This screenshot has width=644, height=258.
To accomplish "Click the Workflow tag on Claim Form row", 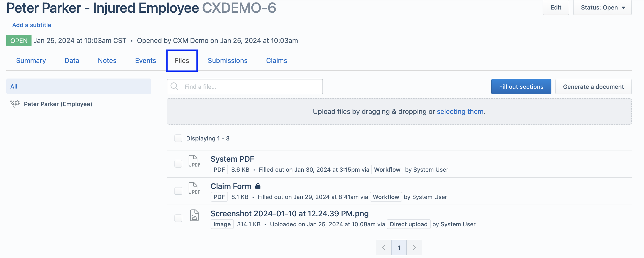I will pos(386,197).
